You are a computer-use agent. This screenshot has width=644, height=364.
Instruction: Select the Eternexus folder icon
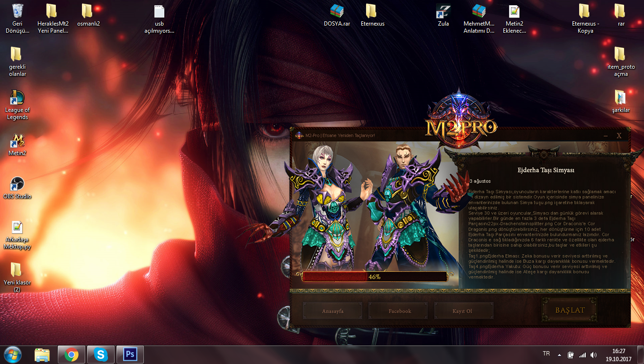372,14
